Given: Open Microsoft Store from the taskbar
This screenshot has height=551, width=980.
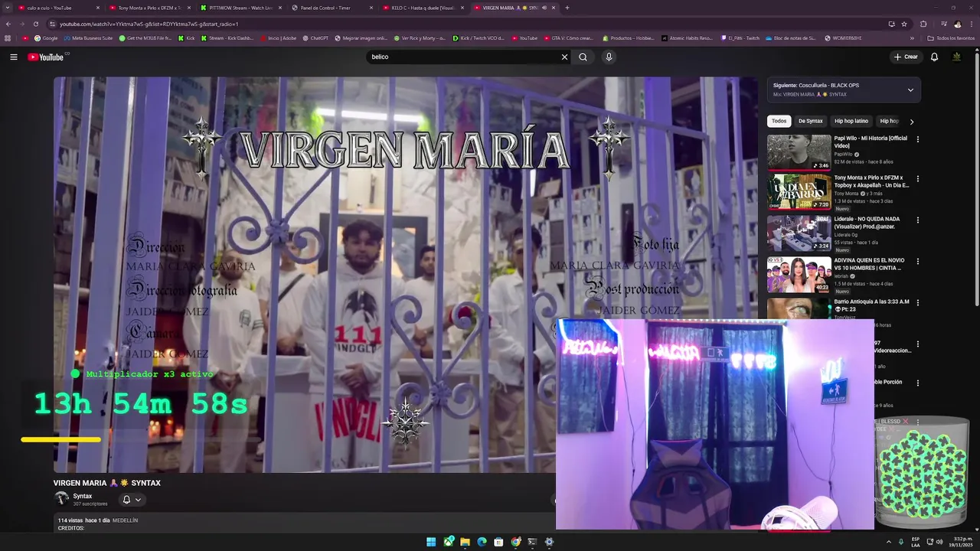Looking at the screenshot, I should 498,542.
